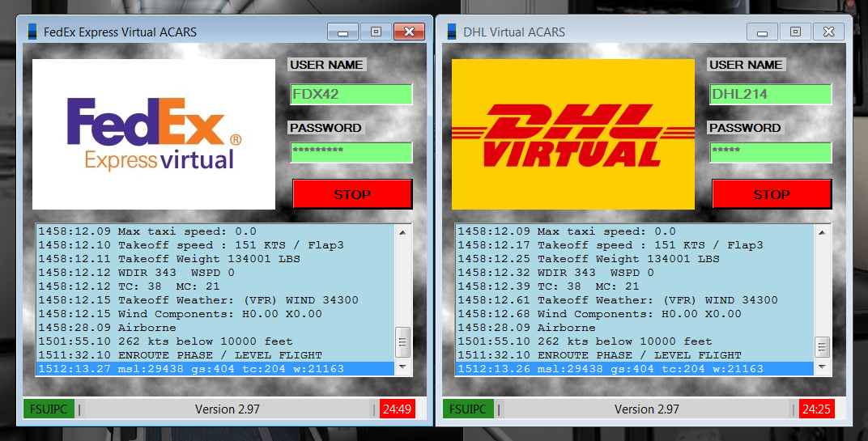The width and height of the screenshot is (868, 441).
Task: Select DHL log line 1458:12.09 Max taxi speed
Action: [x=635, y=231]
